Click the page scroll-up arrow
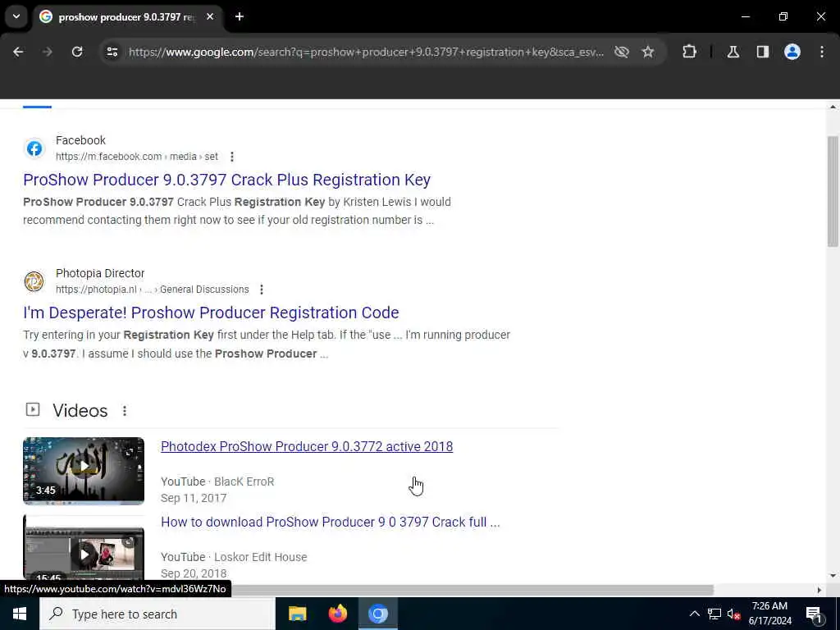 (833, 107)
